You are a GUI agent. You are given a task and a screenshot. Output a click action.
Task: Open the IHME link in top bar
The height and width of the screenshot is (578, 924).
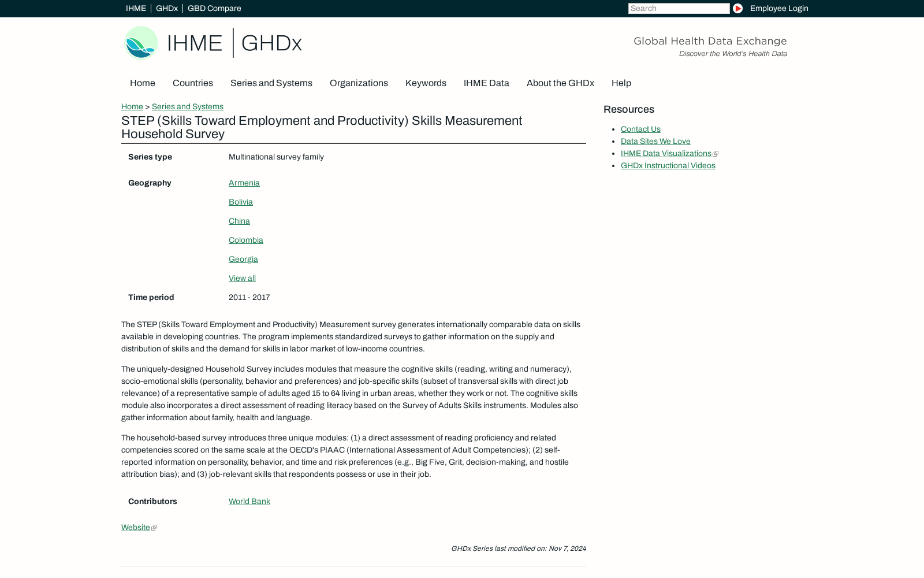click(x=136, y=8)
